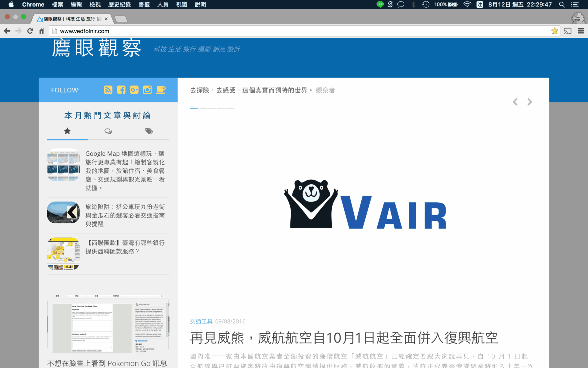Click the coffee cup donate icon

pos(161,90)
